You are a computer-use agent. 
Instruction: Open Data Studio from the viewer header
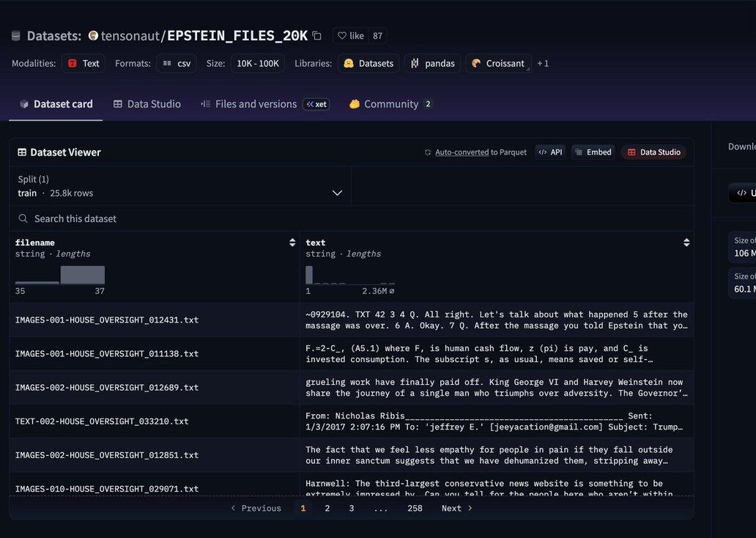pyautogui.click(x=653, y=152)
